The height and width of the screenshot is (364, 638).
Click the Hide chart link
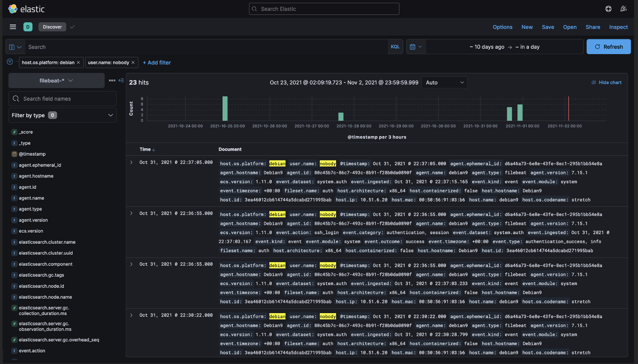[x=610, y=82]
